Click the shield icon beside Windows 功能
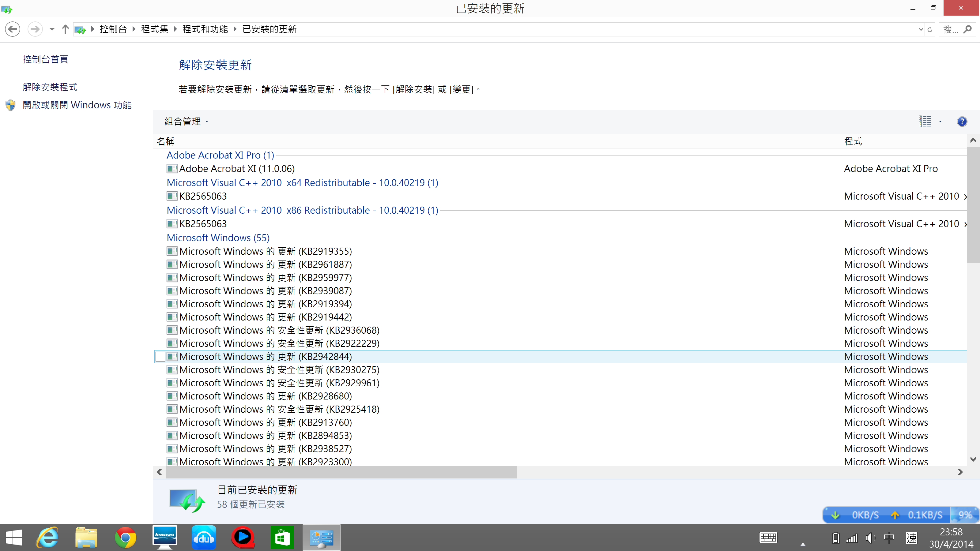 coord(11,105)
